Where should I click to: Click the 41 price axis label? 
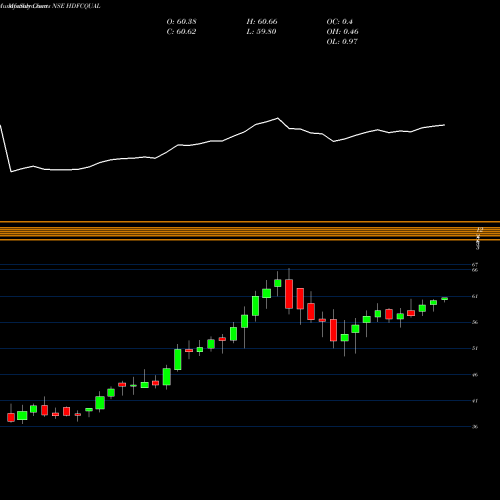pyautogui.click(x=475, y=401)
